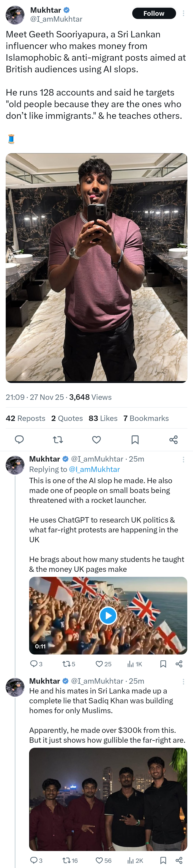
Task: Share the main tweet
Action: coord(174,439)
